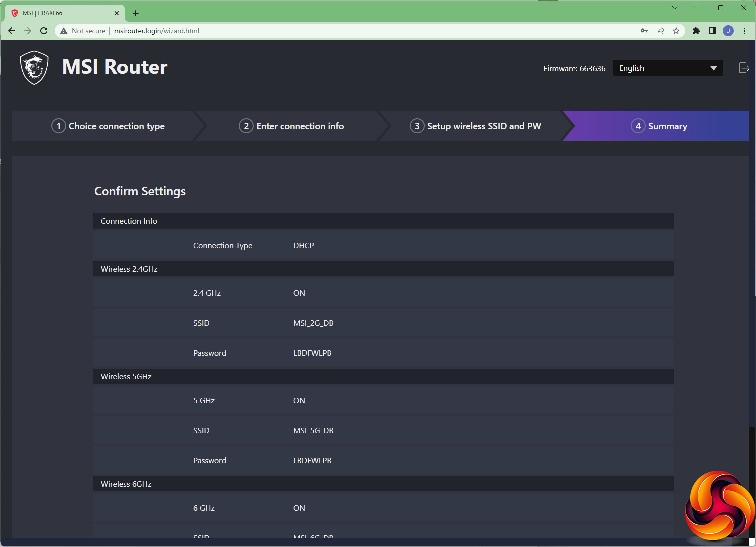Click the MSI dragon shield logo
Screen dimensions: 756x547
34,68
